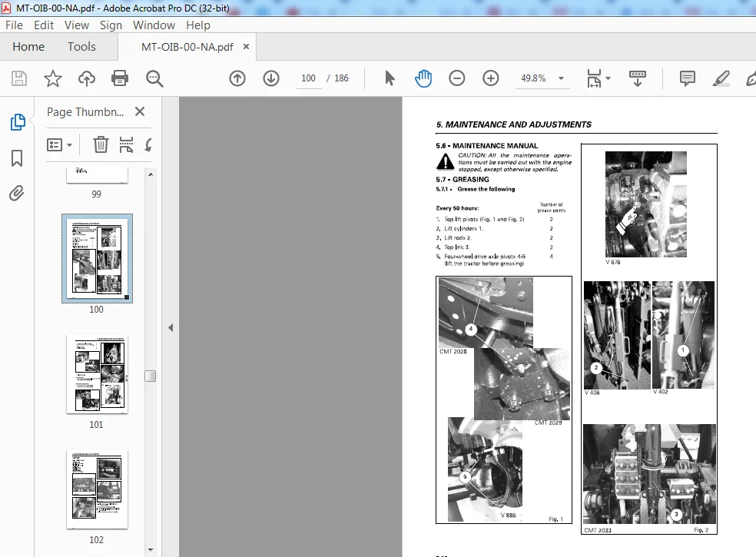Select partially visible page 99 thumbnail

click(97, 175)
